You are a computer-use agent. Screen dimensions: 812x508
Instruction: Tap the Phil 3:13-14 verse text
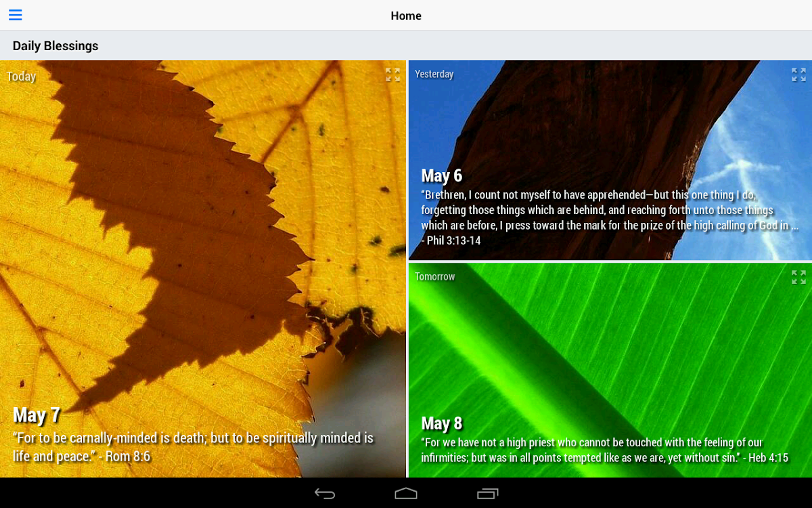[x=609, y=218]
